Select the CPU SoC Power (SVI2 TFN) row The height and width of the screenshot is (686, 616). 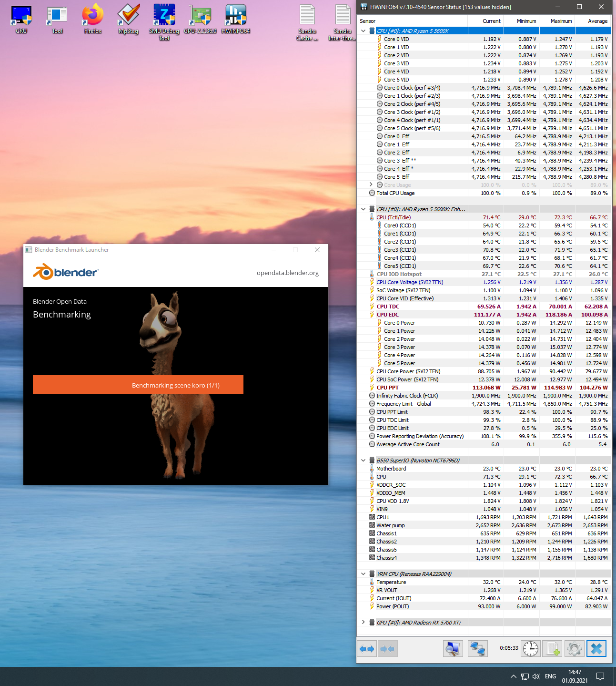(x=484, y=379)
